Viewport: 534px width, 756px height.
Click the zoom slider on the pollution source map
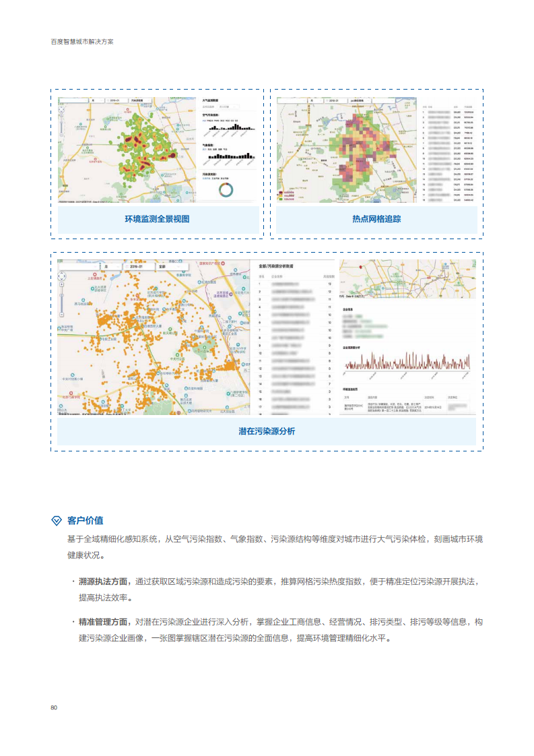point(62,299)
